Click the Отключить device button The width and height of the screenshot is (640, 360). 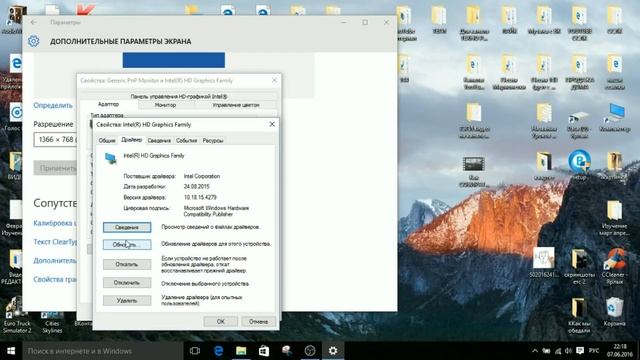point(127,282)
